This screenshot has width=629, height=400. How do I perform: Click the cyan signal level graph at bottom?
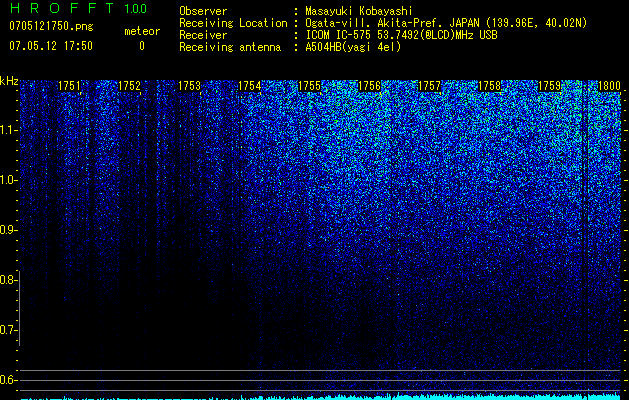[321, 397]
